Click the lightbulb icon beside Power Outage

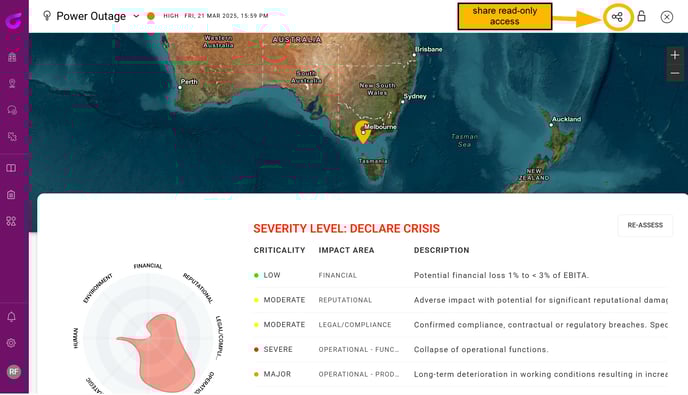47,16
